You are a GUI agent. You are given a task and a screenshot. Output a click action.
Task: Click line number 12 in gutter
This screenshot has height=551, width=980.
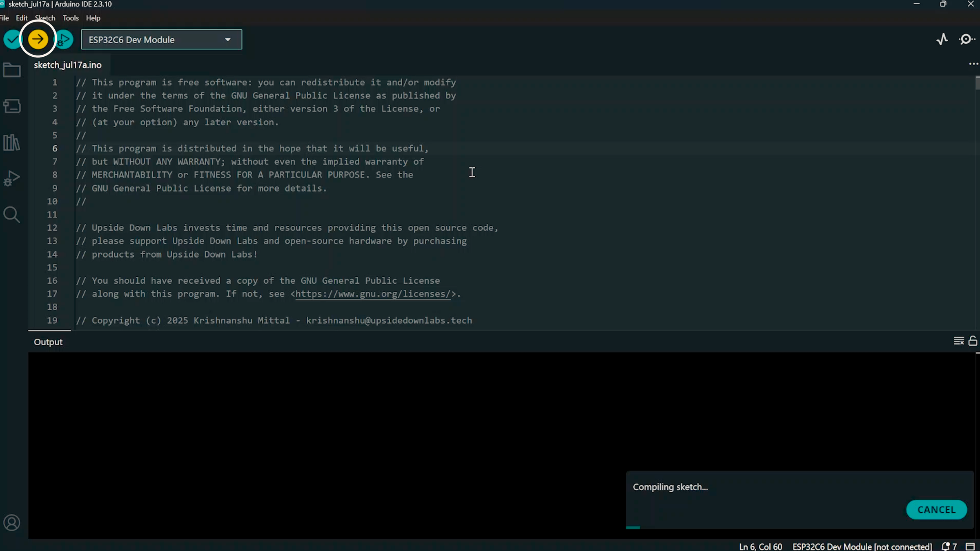52,228
